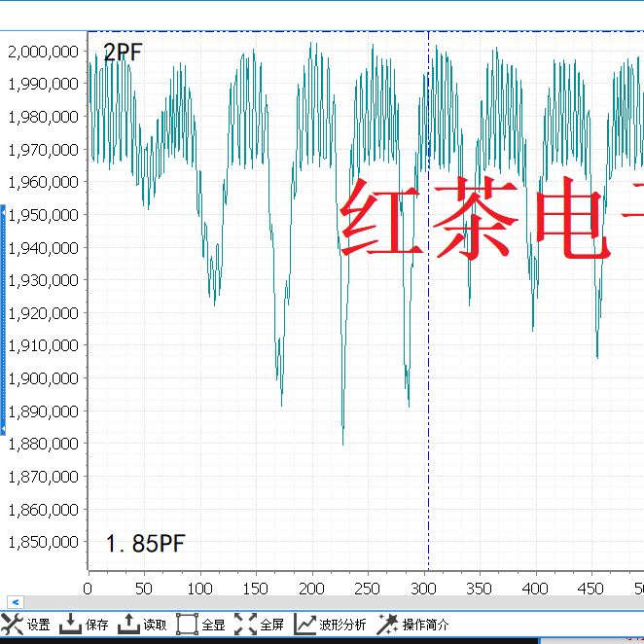Open 操作简介 magic wand help icon
Image resolution: width=644 pixels, height=644 pixels.
[x=388, y=625]
